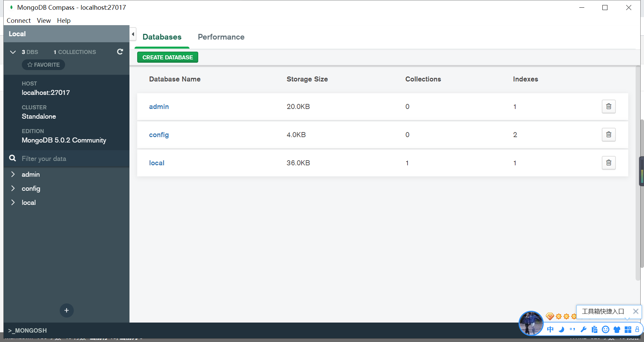Viewport: 644px width, 342px height.
Task: Open the local database link
Action: (157, 163)
